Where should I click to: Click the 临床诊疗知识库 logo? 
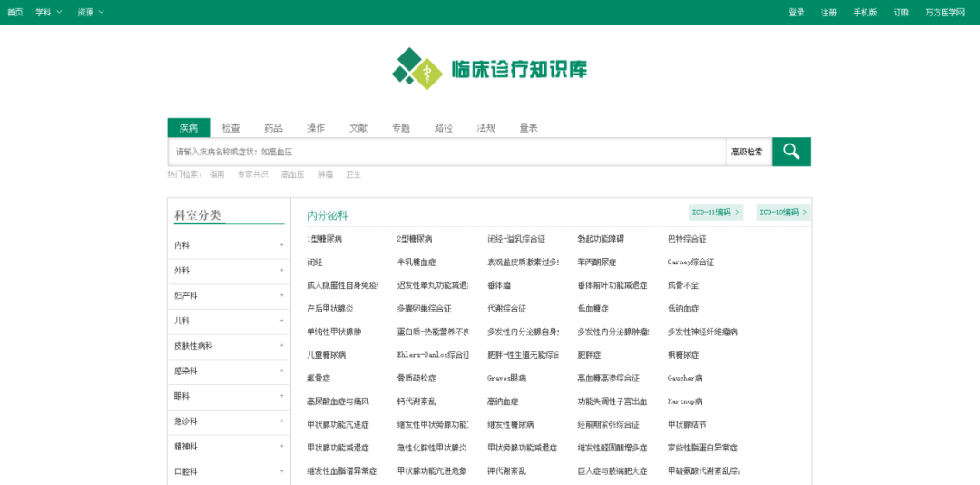(489, 68)
